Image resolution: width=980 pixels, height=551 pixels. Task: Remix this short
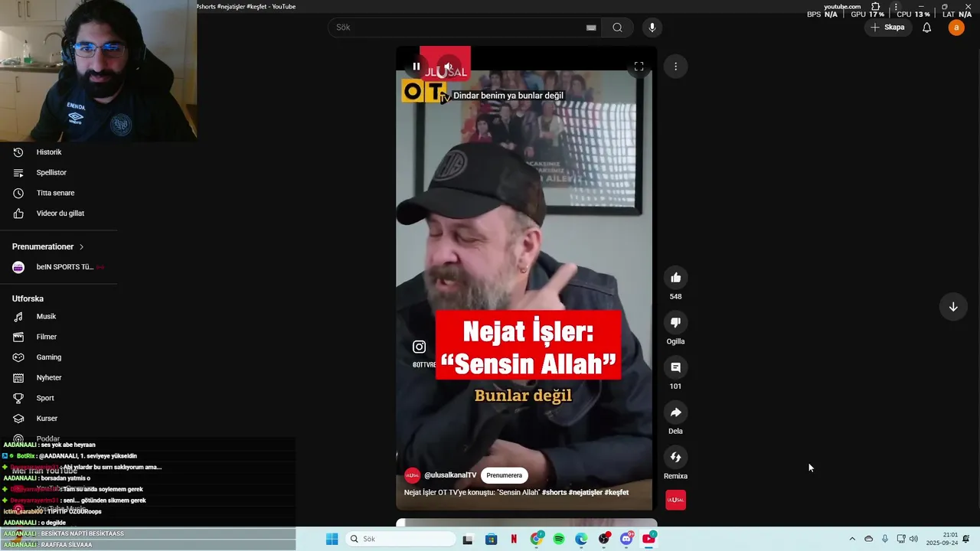click(675, 457)
